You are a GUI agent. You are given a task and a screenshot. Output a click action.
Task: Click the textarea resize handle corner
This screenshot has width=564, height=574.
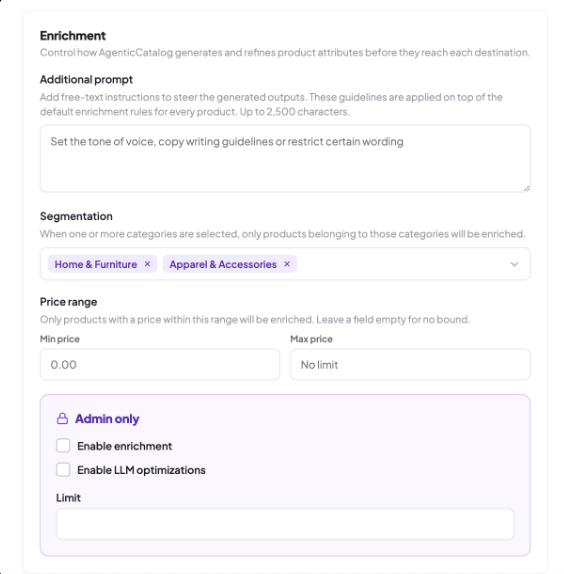(x=526, y=188)
